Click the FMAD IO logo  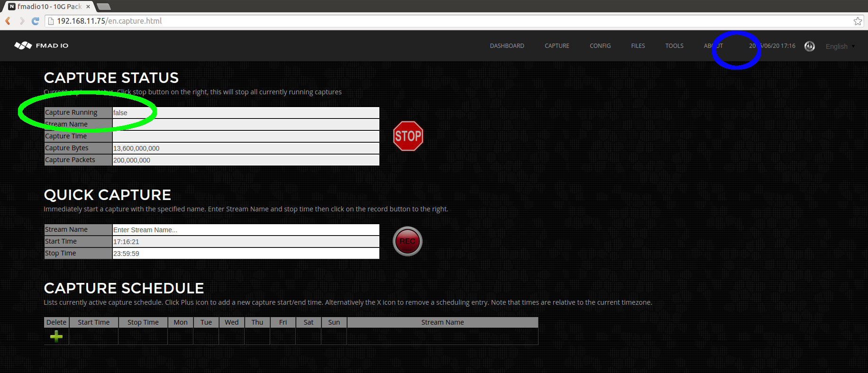click(42, 45)
